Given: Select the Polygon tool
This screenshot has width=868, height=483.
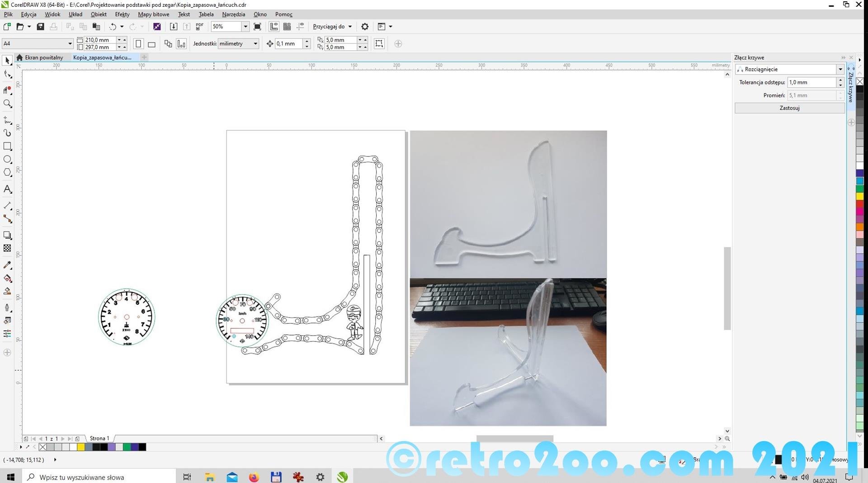Looking at the screenshot, I should pos(7,172).
